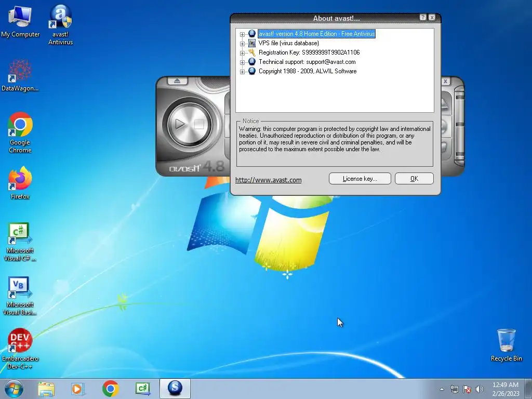Select the Recycle Bin desktop icon
The height and width of the screenshot is (399, 532).
(x=506, y=345)
